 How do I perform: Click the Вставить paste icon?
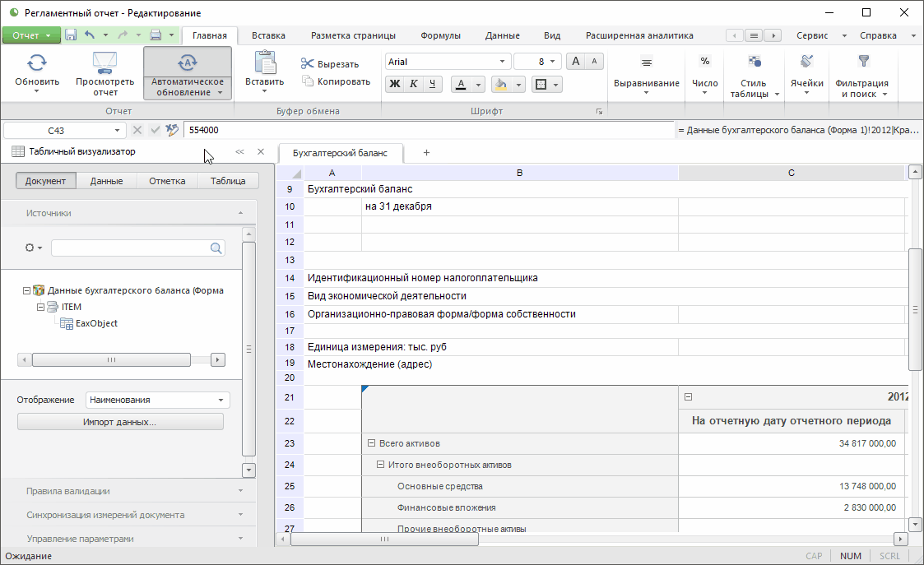[x=264, y=63]
